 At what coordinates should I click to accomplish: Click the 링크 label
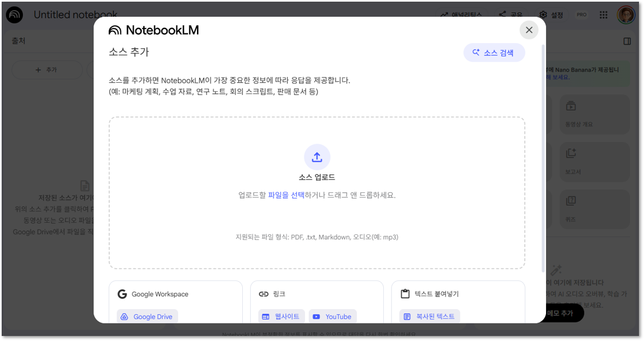[279, 294]
